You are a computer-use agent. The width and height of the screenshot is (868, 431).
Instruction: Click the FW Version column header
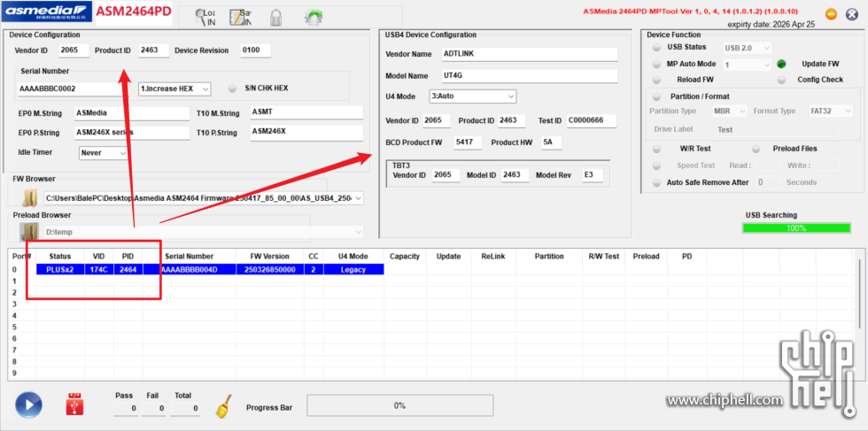tap(269, 256)
